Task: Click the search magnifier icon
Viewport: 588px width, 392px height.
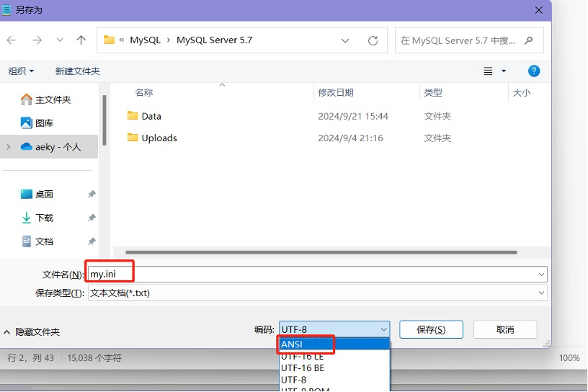Action: [530, 40]
